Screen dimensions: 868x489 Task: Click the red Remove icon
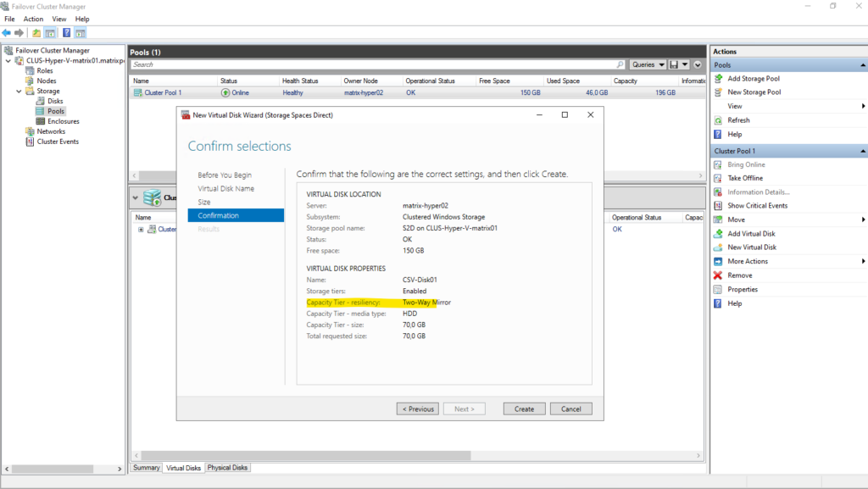[x=718, y=275]
